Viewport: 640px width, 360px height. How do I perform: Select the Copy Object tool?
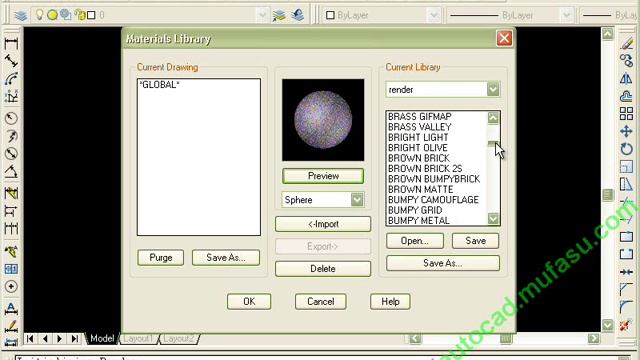[627, 61]
